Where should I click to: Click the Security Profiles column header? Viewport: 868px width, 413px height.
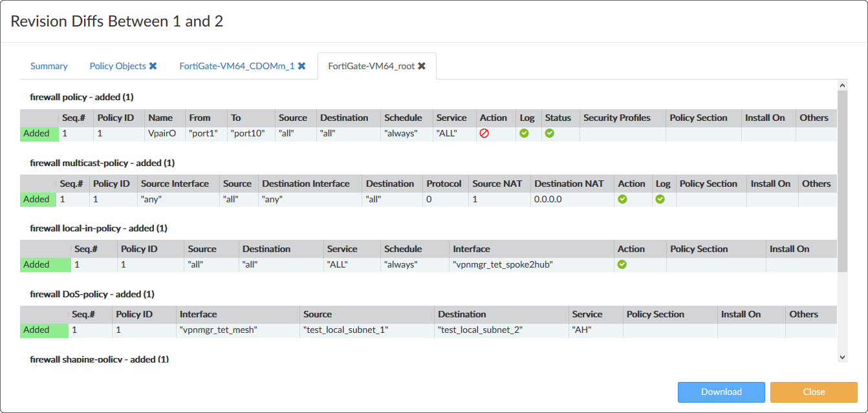click(616, 118)
